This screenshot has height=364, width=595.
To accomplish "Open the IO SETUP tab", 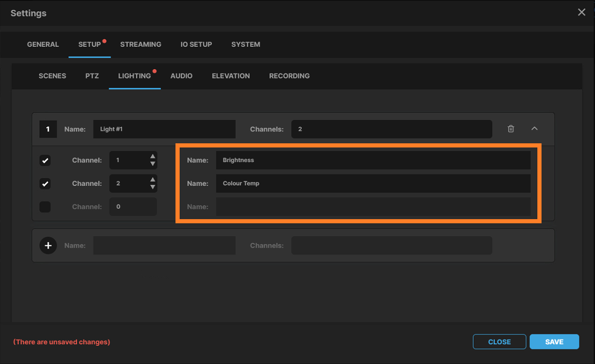I will [x=196, y=45].
